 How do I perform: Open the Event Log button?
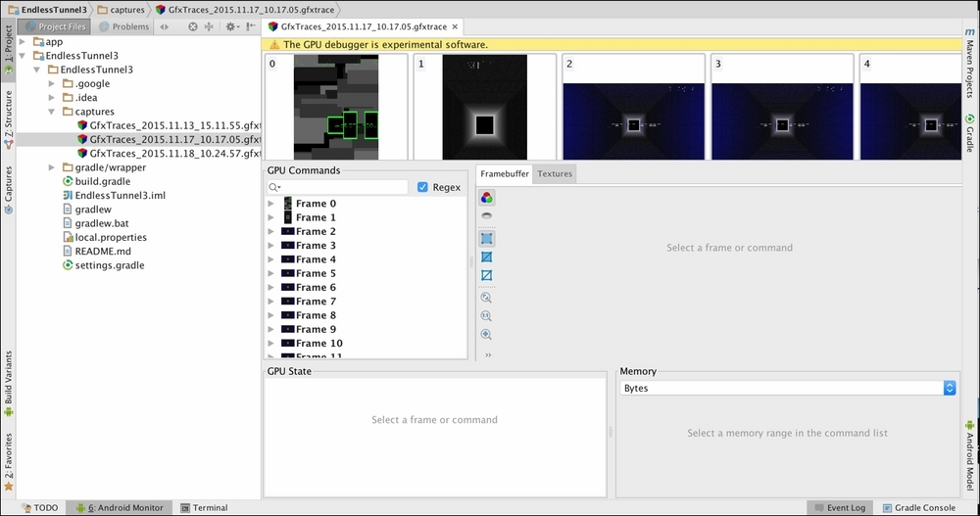coord(840,508)
